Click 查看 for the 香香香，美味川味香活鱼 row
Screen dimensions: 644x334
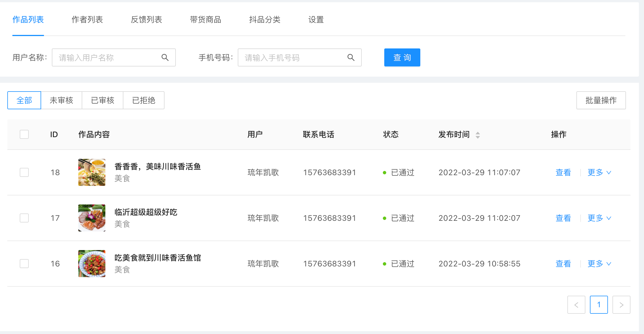click(x=563, y=172)
